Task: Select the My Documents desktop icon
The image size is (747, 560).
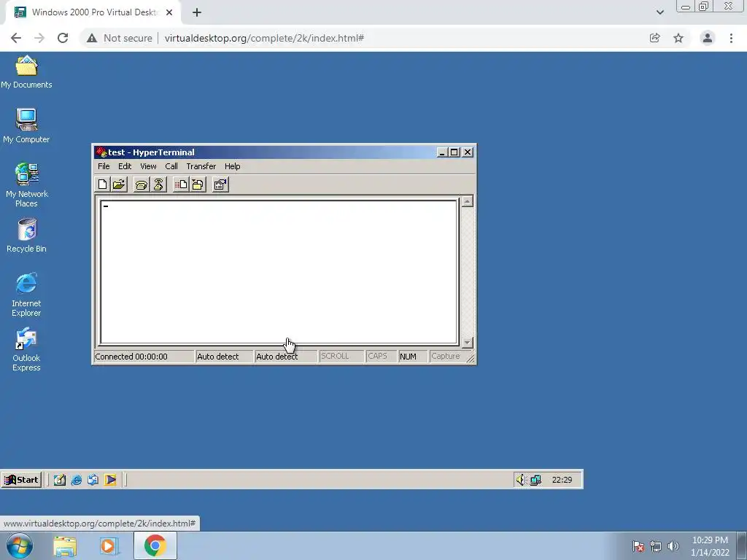Action: 26,72
